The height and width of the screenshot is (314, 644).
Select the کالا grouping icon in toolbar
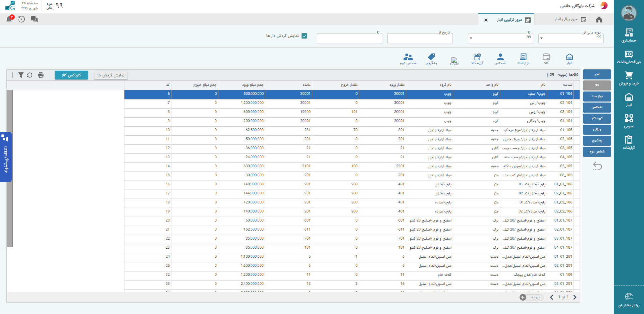click(x=546, y=59)
